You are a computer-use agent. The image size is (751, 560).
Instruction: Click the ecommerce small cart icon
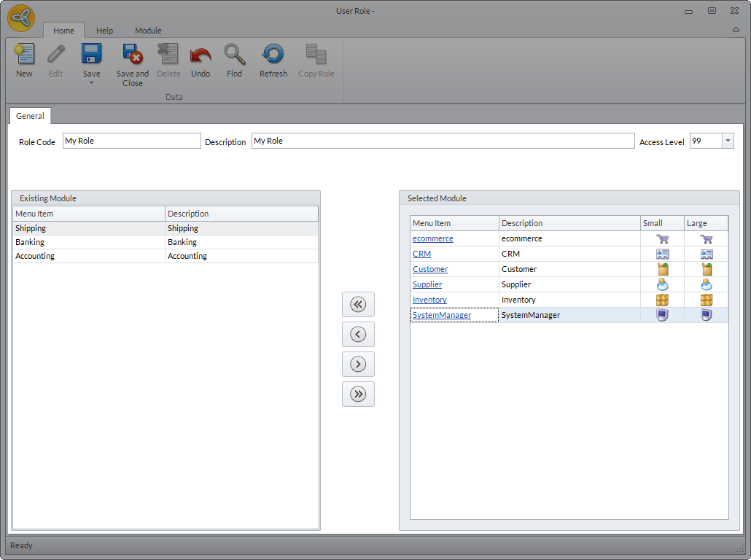662,239
